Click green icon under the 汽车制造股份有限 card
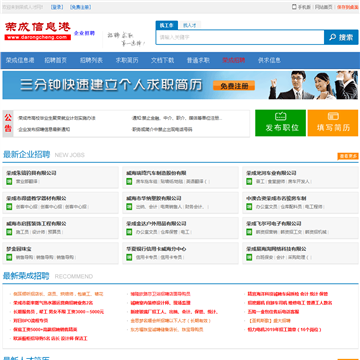This screenshot has width=360, height=360. tap(129, 181)
